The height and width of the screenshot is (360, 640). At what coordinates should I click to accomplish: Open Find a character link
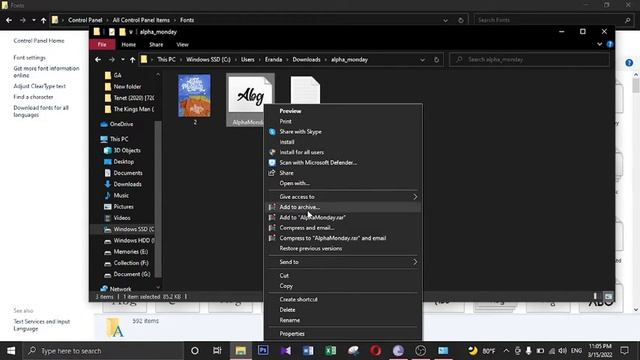(33, 97)
